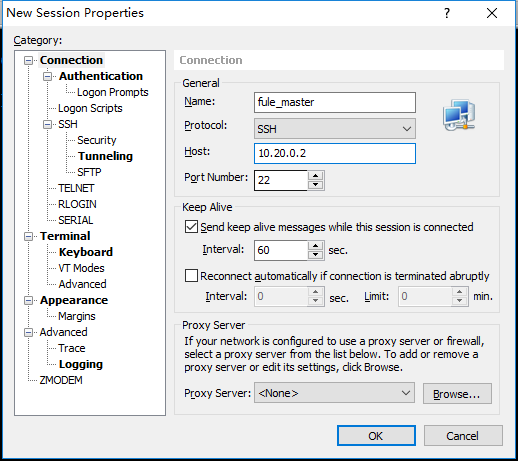Collapse the Terminal tree node
Screen dimensions: 518x461
click(29, 236)
